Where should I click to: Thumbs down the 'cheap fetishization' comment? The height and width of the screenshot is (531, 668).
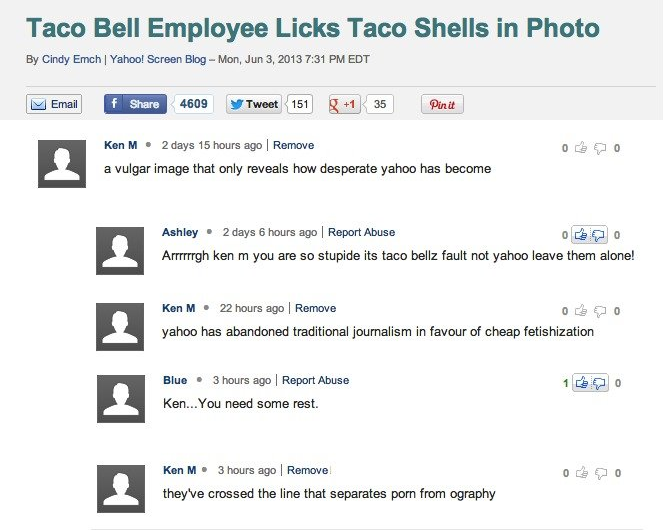point(600,311)
